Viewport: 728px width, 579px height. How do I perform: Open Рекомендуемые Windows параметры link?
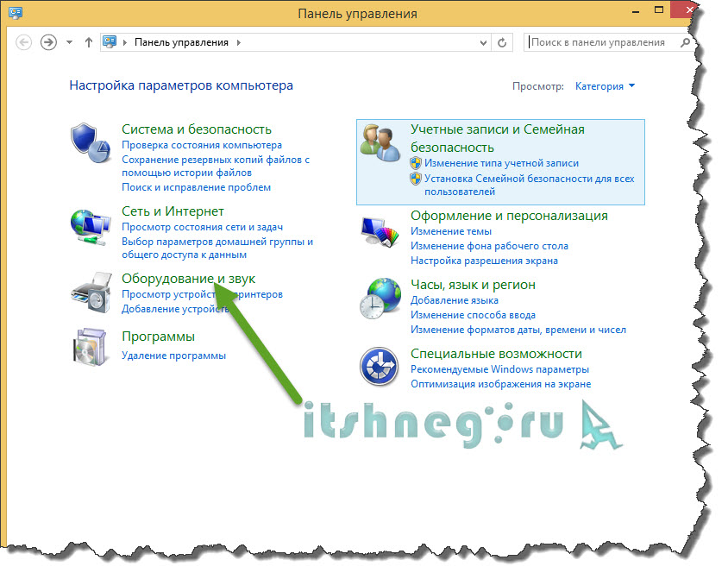[499, 369]
